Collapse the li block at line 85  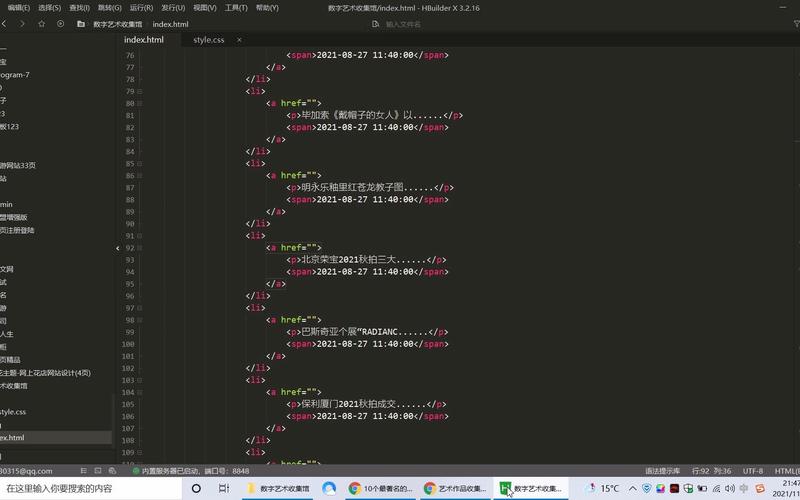[140, 164]
